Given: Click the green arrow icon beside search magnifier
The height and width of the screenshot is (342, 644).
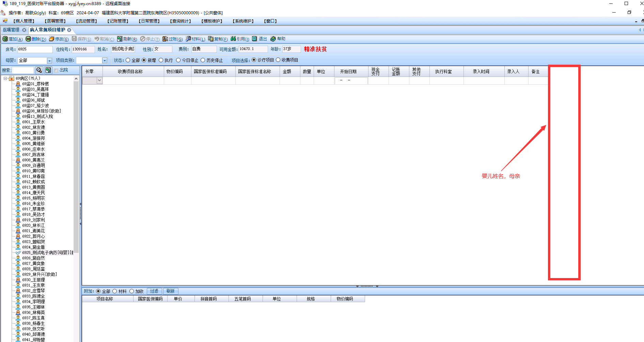Looking at the screenshot, I should tap(48, 70).
